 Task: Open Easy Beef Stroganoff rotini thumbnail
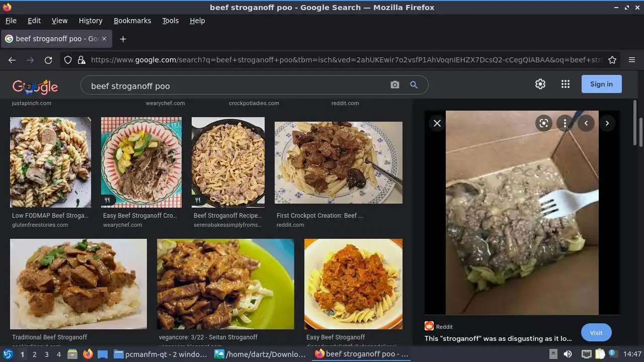pos(353,284)
